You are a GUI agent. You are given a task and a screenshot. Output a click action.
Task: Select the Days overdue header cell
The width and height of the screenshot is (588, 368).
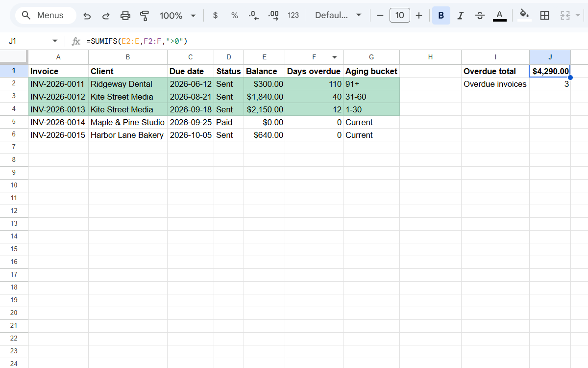314,71
